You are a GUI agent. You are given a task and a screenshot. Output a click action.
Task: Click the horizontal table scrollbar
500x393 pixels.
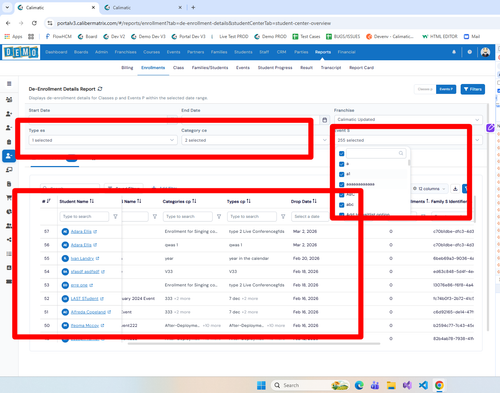[x=254, y=343]
